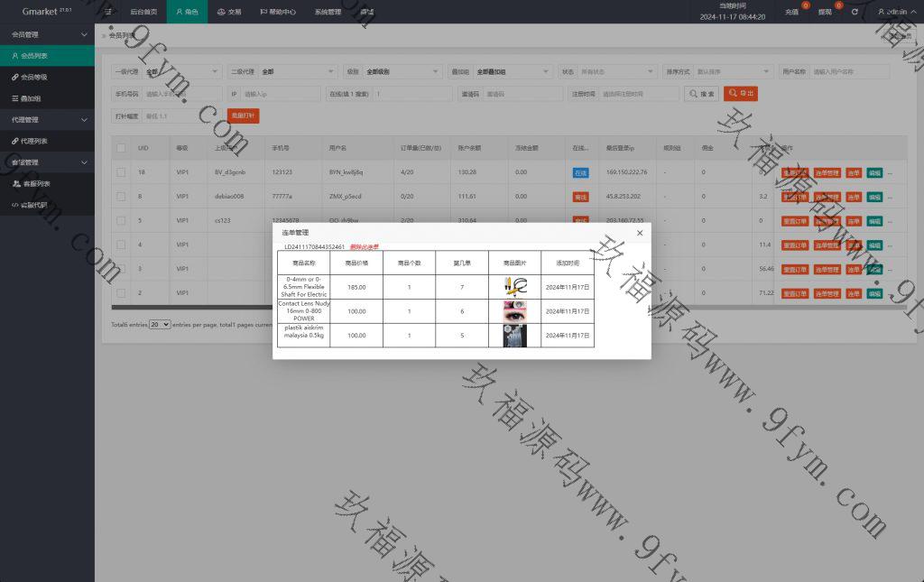Click the refresh icon in top bar

coord(855,12)
